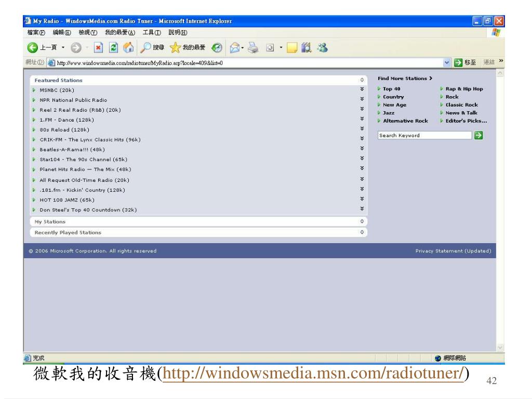
Task: Open Rap & Hip Hop genre link
Action: tap(464, 89)
